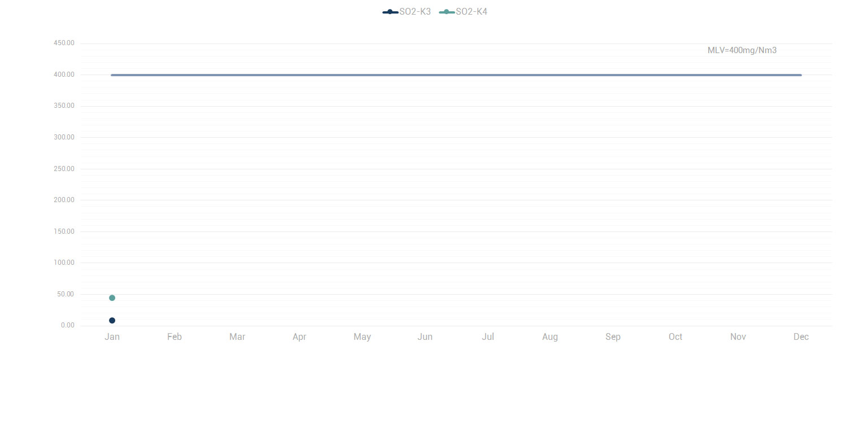Screen dimensions: 868x424
Task: Select the Apr label on the axis
Action: (x=299, y=337)
